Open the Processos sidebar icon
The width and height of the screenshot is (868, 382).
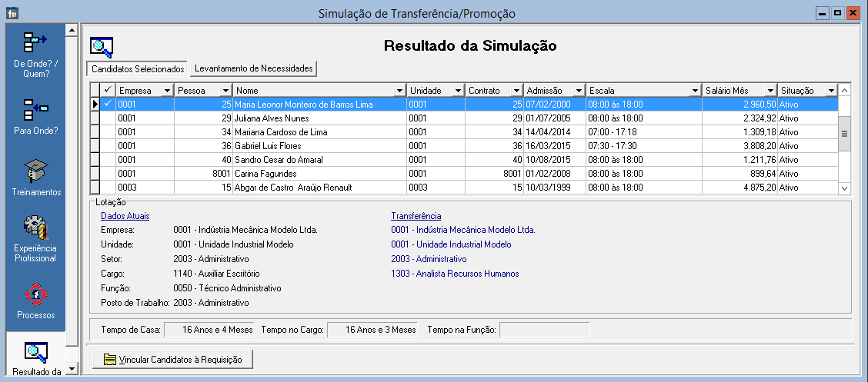35,301
